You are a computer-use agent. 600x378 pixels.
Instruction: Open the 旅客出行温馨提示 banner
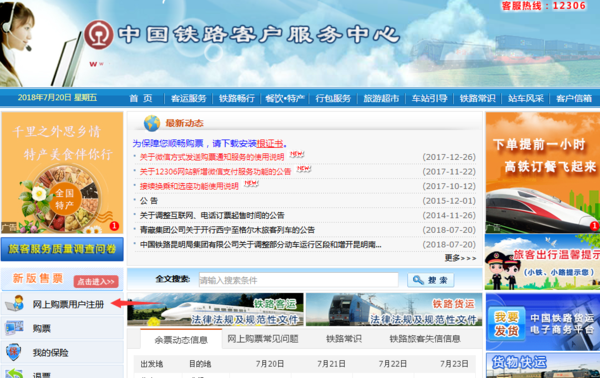543,262
